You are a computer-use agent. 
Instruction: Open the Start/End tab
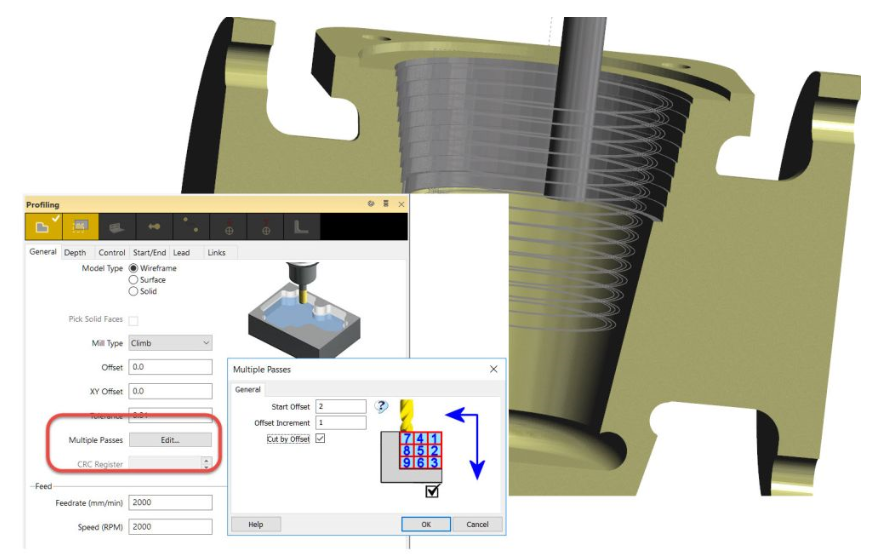click(149, 253)
